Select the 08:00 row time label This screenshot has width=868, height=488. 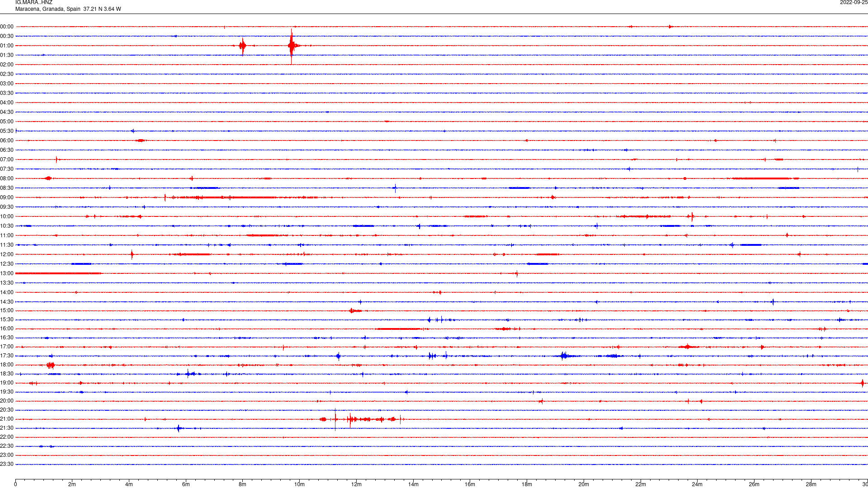point(7,178)
